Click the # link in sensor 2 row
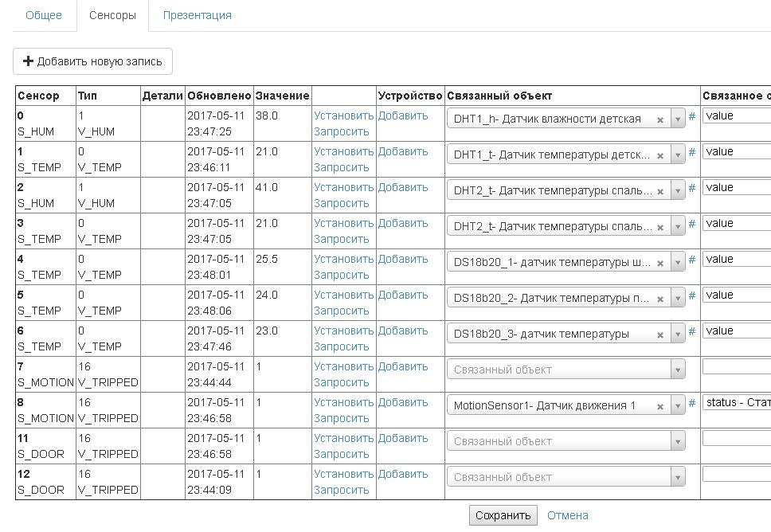 click(692, 188)
